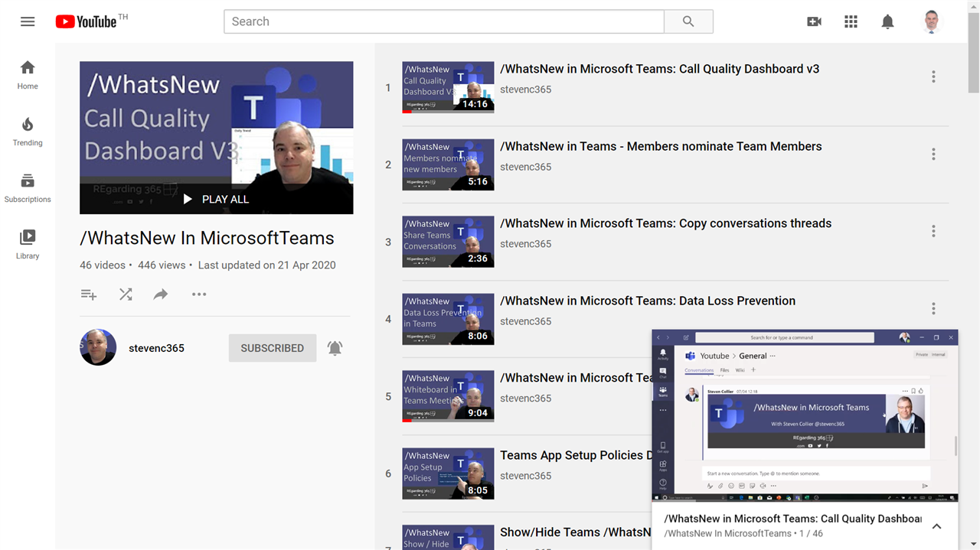Viewport: 980px width, 550px height.
Task: Open action menu for Data Loss Prevention
Action: click(x=933, y=308)
